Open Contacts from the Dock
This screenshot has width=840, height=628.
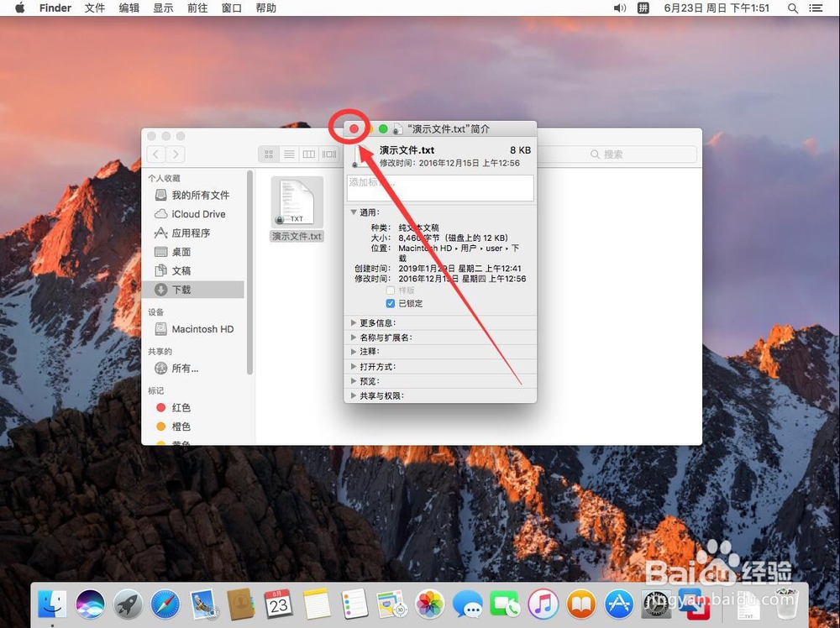[241, 604]
